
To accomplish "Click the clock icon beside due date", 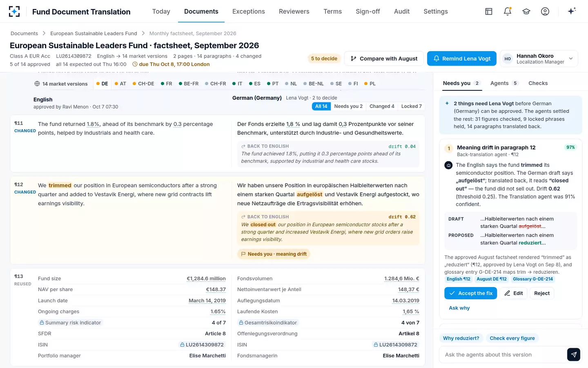I will pyautogui.click(x=135, y=64).
